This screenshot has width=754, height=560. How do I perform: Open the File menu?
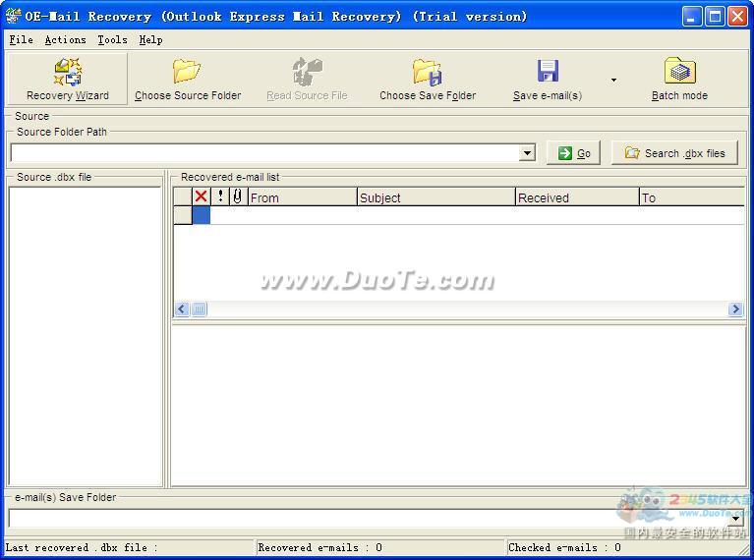pyautogui.click(x=22, y=40)
